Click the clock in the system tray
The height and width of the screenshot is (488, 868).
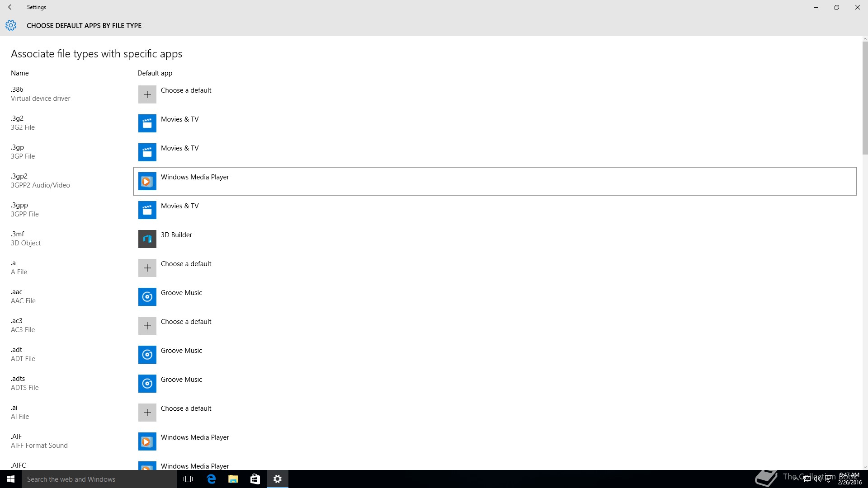click(849, 479)
